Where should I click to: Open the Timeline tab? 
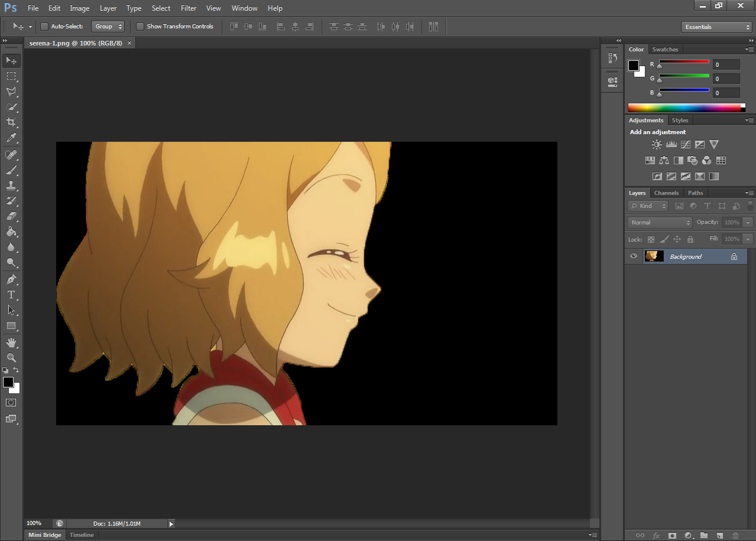click(82, 535)
